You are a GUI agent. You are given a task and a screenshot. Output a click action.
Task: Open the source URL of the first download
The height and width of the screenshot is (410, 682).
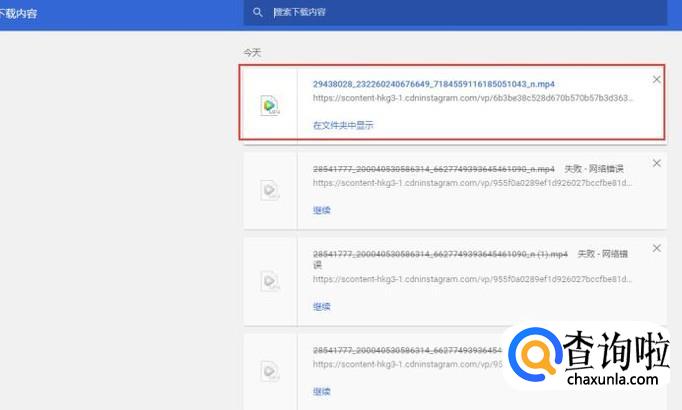point(473,98)
